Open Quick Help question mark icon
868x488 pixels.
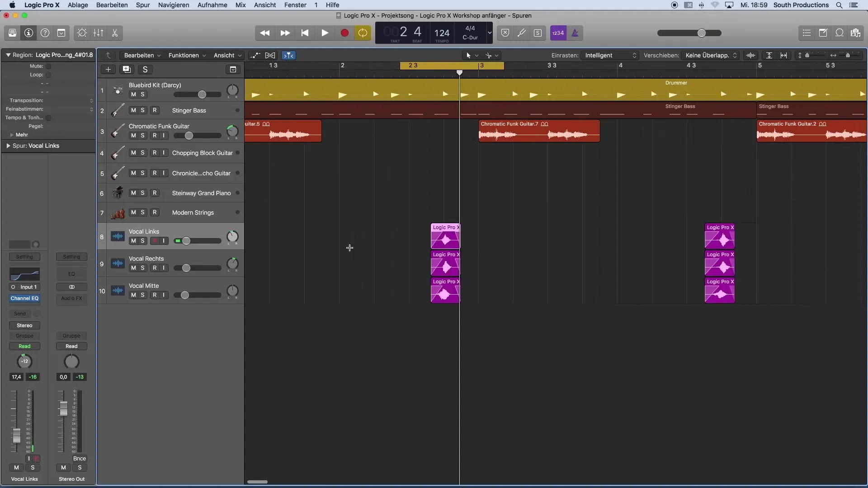(45, 33)
